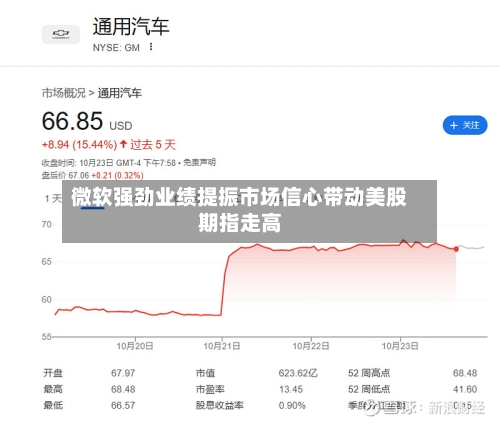Click the NYSE: GM ticker text
This screenshot has width=500, height=423.
click(116, 48)
